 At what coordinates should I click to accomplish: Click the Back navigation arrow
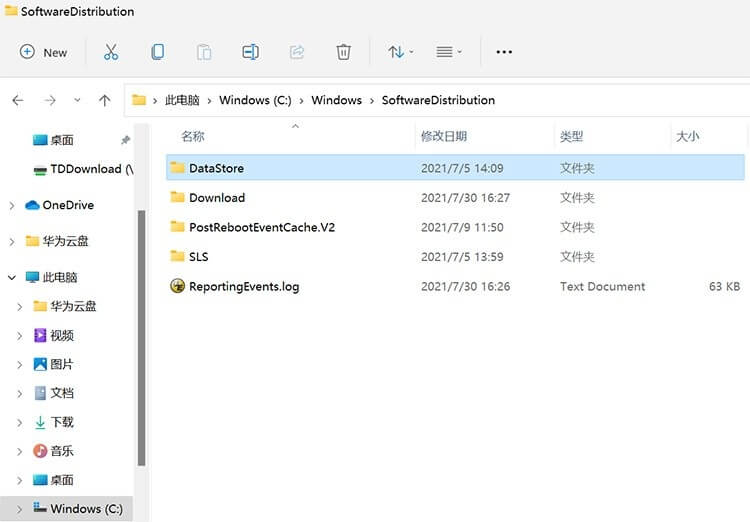coord(18,100)
